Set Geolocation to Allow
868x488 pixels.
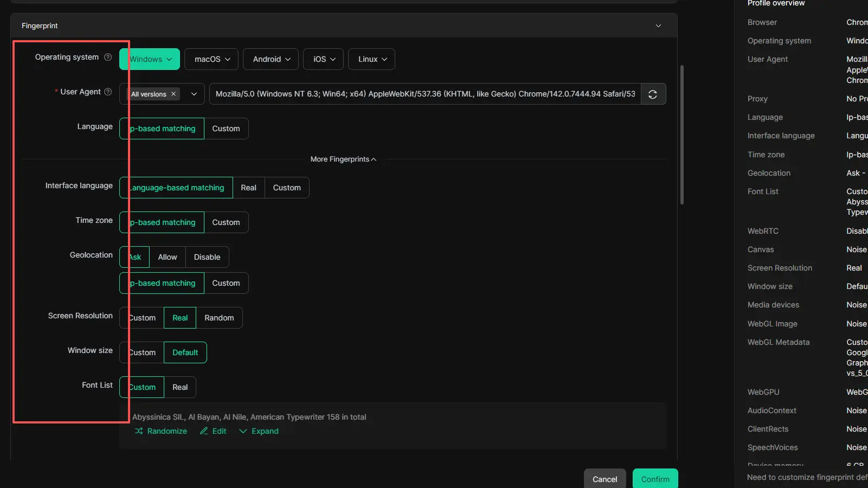[167, 257]
